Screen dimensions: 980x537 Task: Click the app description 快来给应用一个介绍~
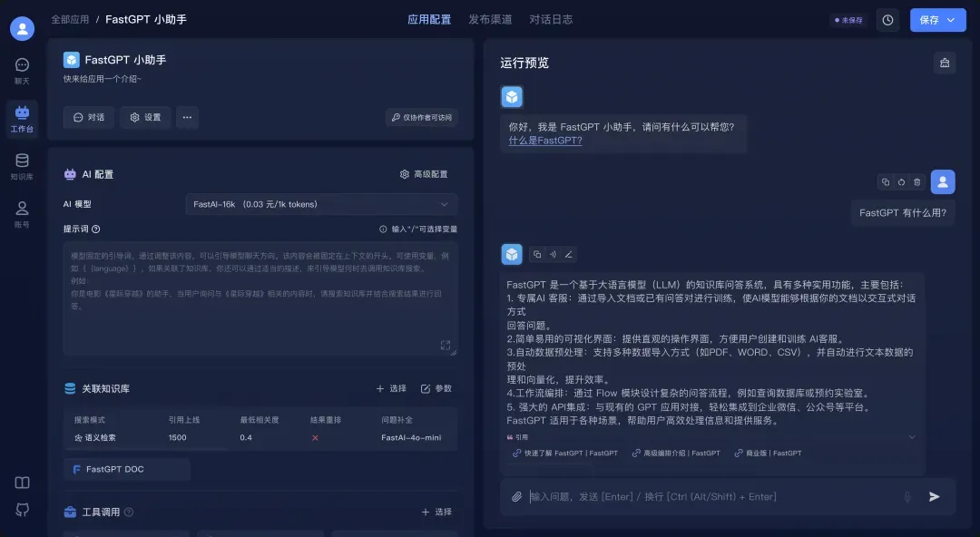click(103, 80)
